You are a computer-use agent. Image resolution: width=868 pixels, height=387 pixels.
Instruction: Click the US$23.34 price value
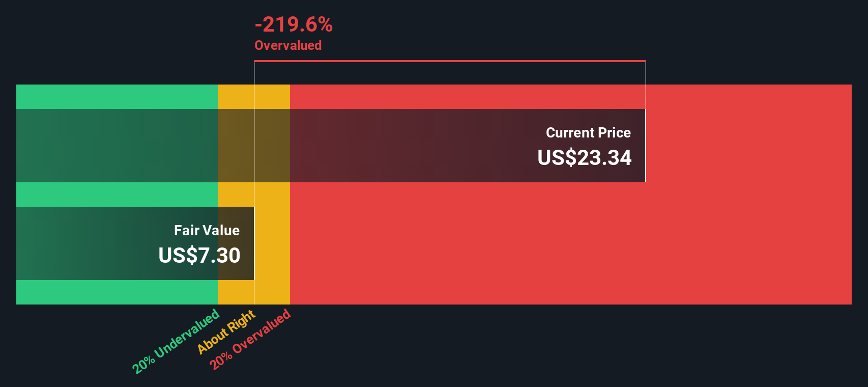click(585, 157)
